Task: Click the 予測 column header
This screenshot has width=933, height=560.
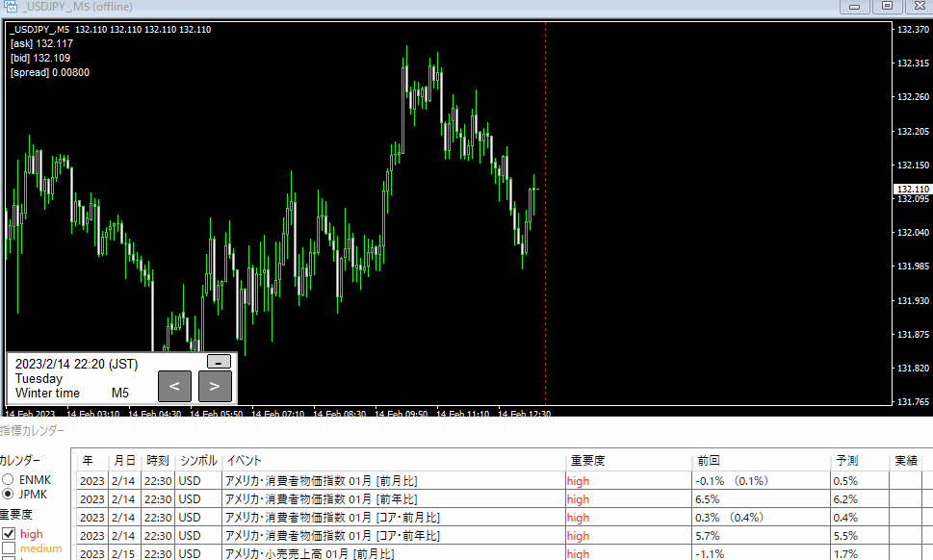Action: coord(846,461)
